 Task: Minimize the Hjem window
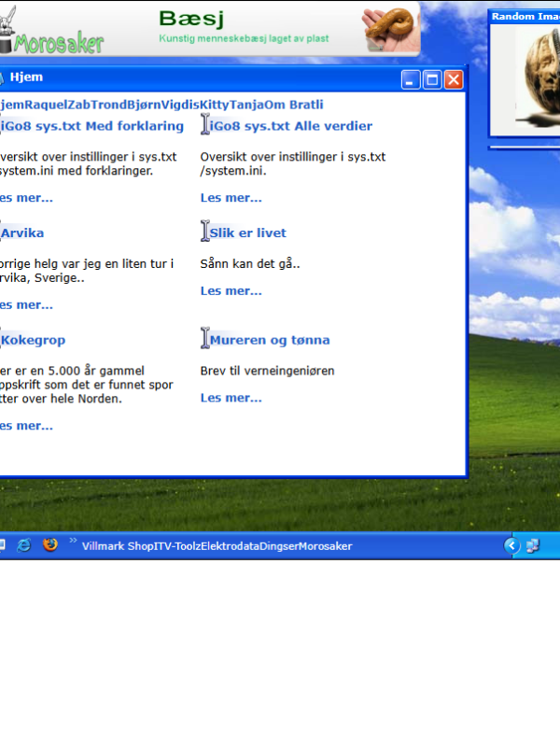(411, 79)
